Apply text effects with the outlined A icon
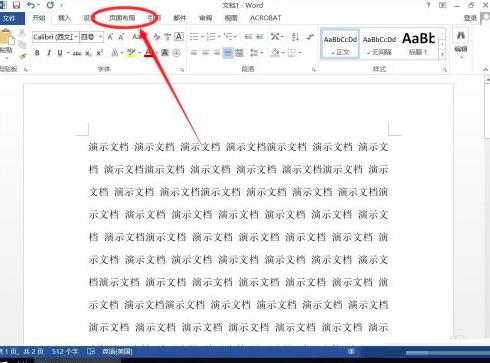490x363 pixels. pos(115,53)
